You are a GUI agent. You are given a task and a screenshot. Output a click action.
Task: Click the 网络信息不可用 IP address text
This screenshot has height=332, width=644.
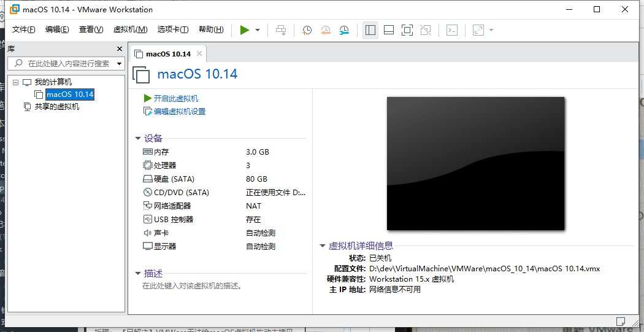(395, 290)
